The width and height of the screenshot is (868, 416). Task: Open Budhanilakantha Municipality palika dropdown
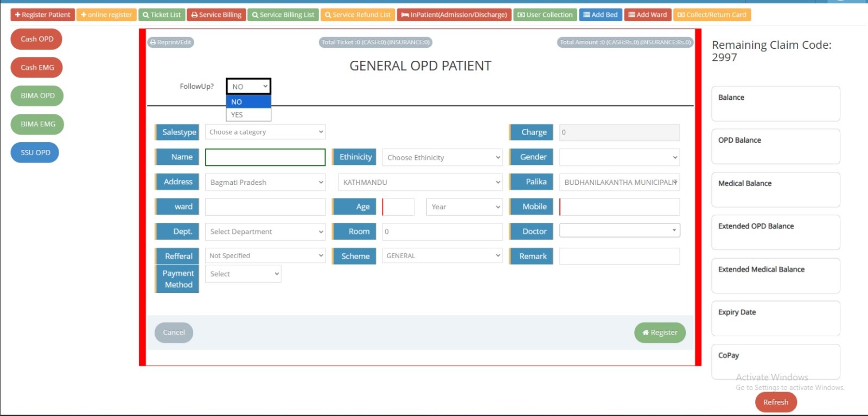point(620,182)
